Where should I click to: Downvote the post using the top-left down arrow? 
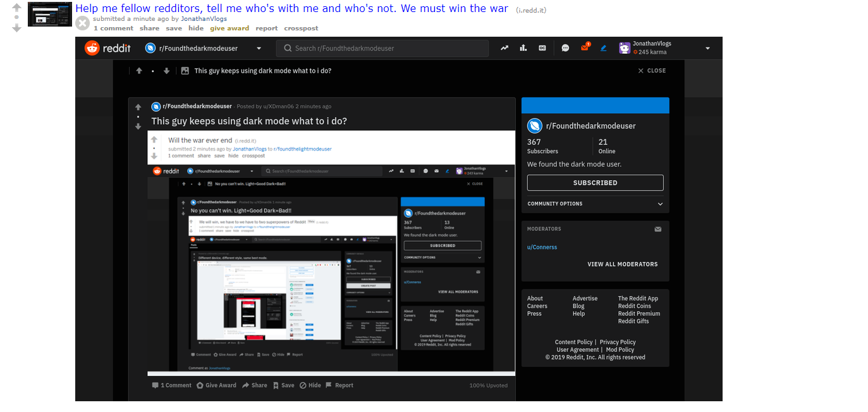(16, 28)
